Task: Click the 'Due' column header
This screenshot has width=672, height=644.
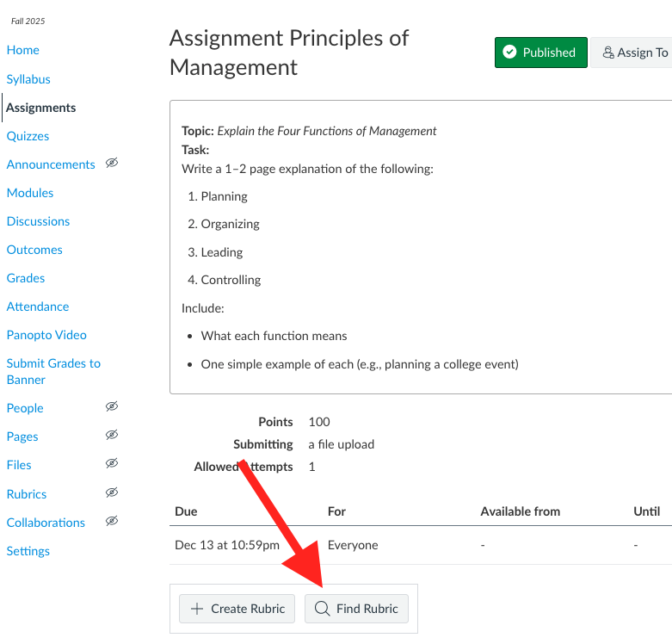Action: (186, 511)
